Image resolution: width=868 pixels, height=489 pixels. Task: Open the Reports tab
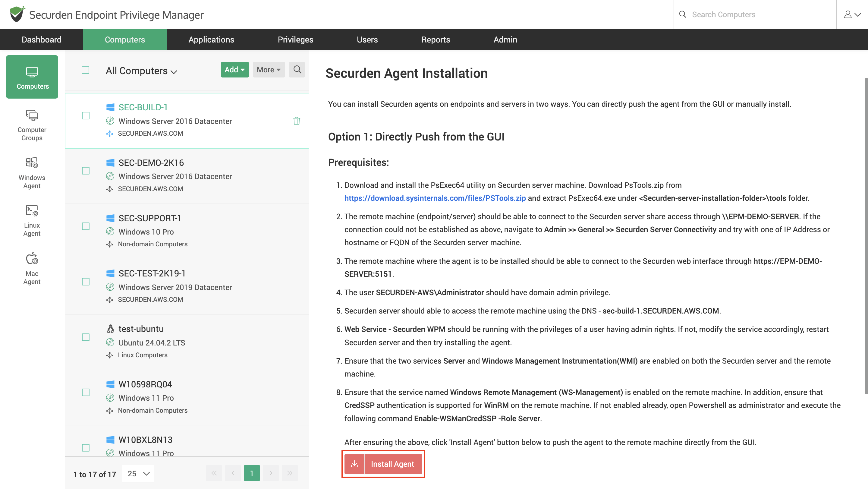436,39
